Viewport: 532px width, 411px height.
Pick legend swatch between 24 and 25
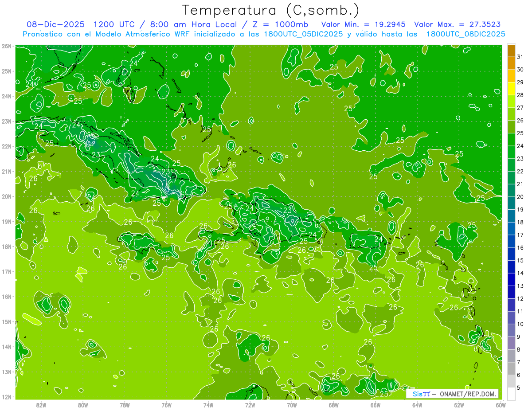pyautogui.click(x=511, y=139)
